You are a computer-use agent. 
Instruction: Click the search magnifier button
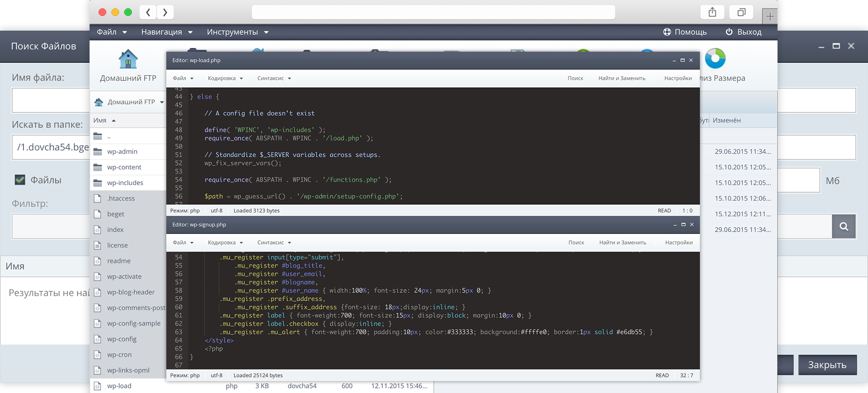coord(844,226)
